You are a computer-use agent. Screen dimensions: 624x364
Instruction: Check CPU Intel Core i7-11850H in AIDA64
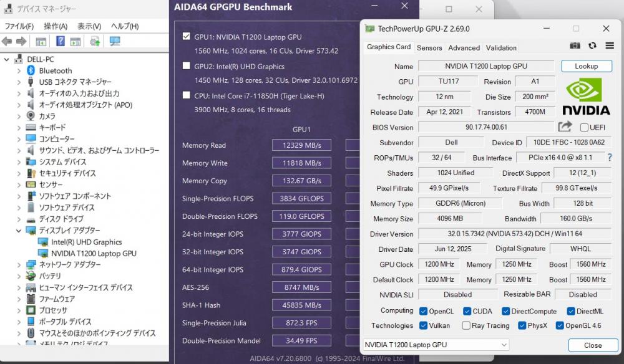[186, 95]
